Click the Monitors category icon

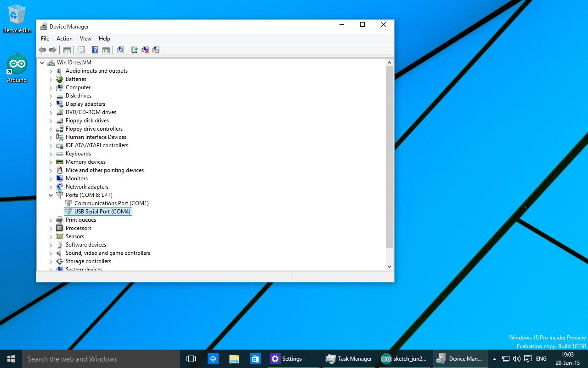pos(60,178)
